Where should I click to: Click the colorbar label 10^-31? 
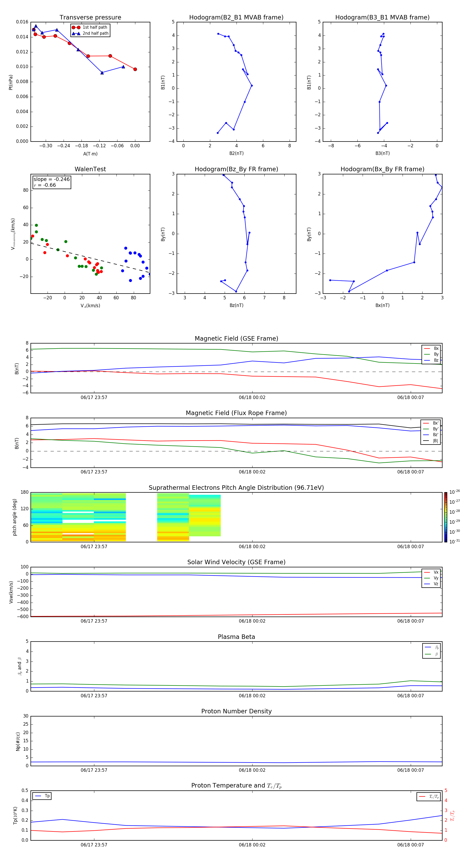(455, 542)
